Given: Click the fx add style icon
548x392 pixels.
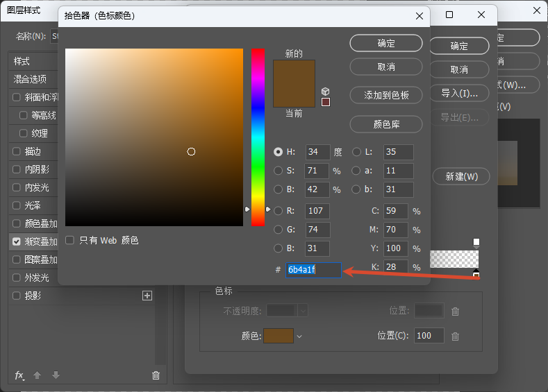Looking at the screenshot, I should 19,375.
